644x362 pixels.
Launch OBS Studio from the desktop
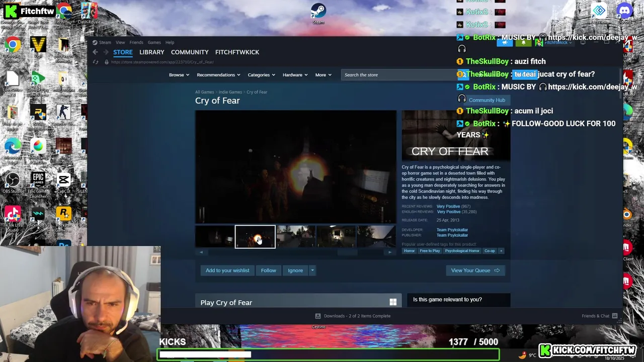click(x=13, y=183)
